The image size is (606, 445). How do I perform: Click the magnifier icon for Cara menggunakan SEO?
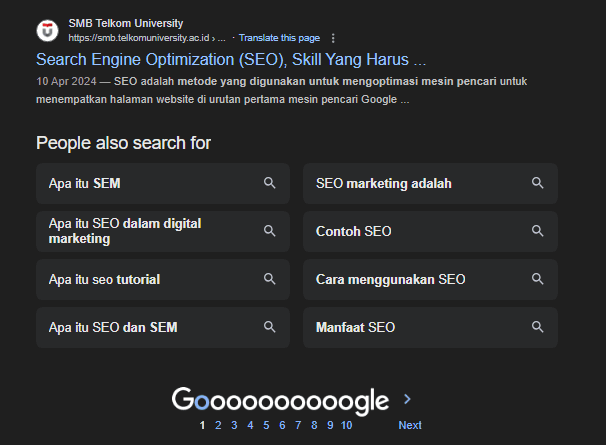point(537,279)
